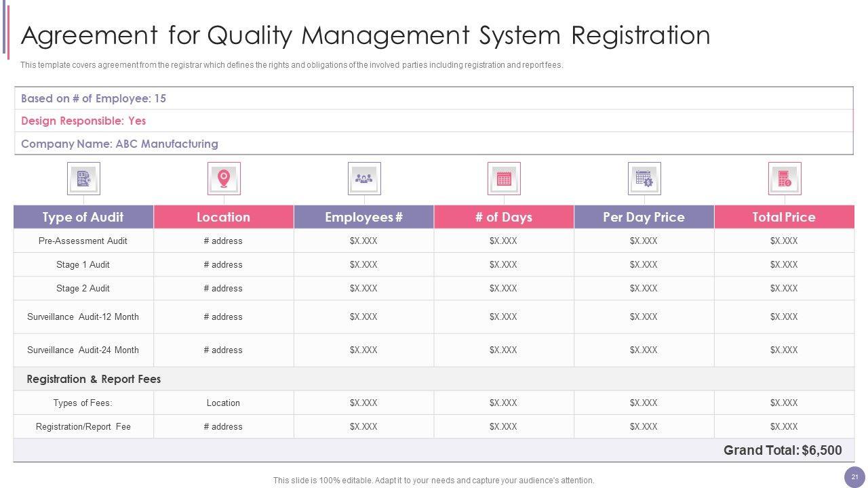
Task: Select the Per Day Price header
Action: point(644,217)
